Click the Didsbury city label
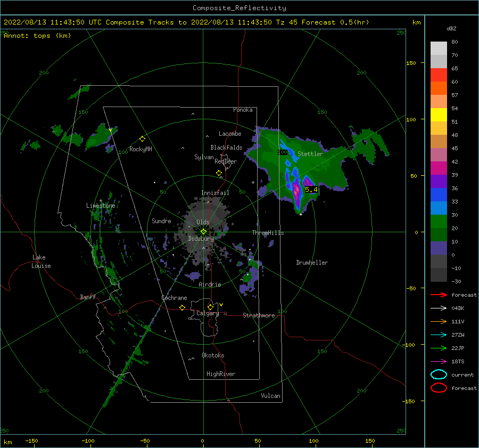 pos(201,239)
